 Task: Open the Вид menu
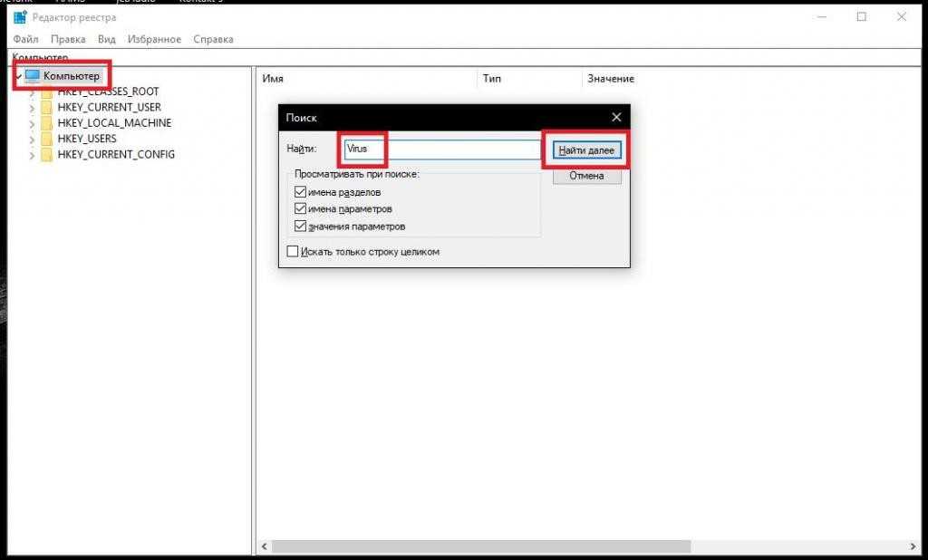coord(107,39)
